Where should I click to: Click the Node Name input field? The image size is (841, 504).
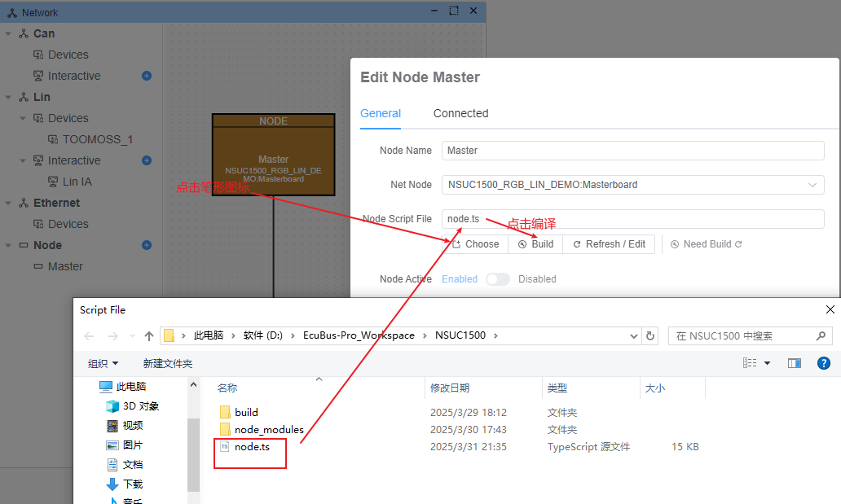(633, 151)
